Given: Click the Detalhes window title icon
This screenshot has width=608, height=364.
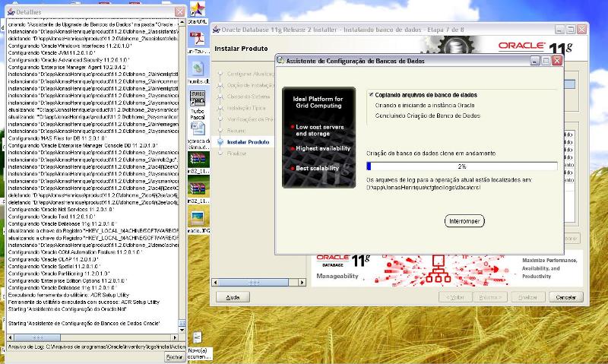Looking at the screenshot, I should pos(11,12).
